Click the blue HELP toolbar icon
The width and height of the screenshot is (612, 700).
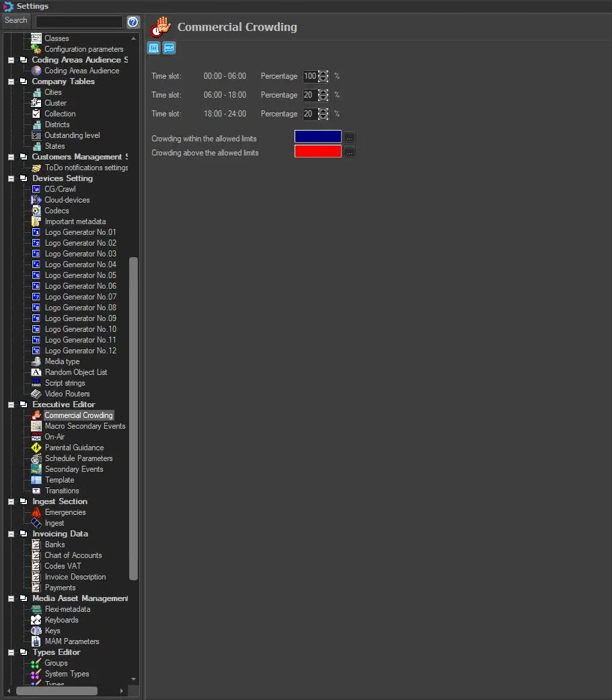(169, 48)
